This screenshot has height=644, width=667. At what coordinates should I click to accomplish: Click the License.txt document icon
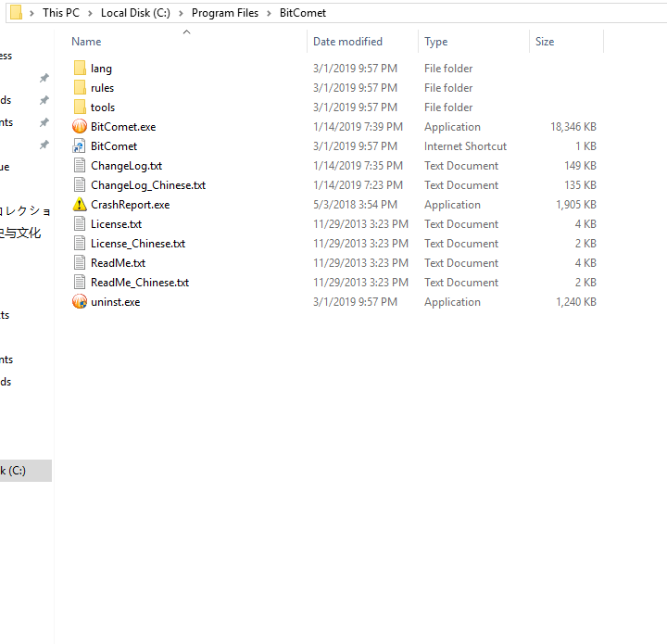pyautogui.click(x=80, y=223)
